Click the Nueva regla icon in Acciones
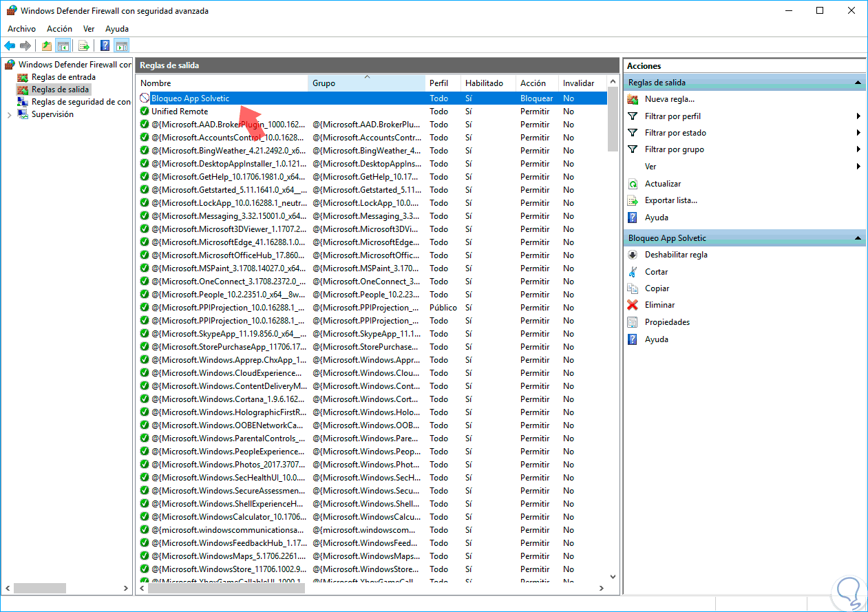The image size is (868, 612). [633, 99]
